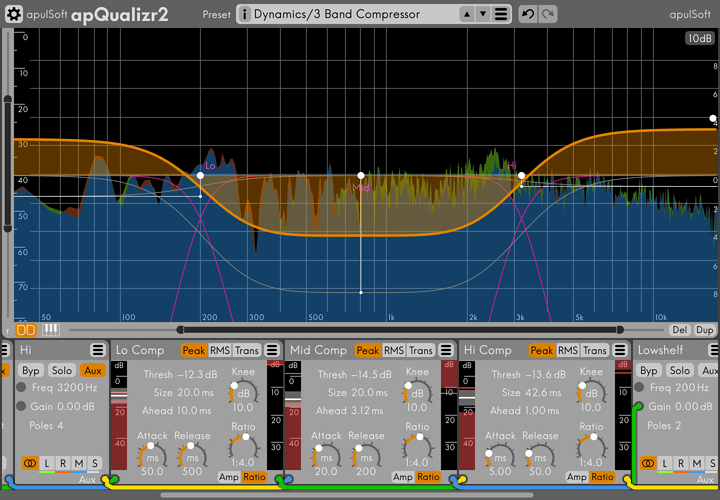Select Amp in Hi Comp
Viewport: 720px width, 500px height.
(x=577, y=477)
